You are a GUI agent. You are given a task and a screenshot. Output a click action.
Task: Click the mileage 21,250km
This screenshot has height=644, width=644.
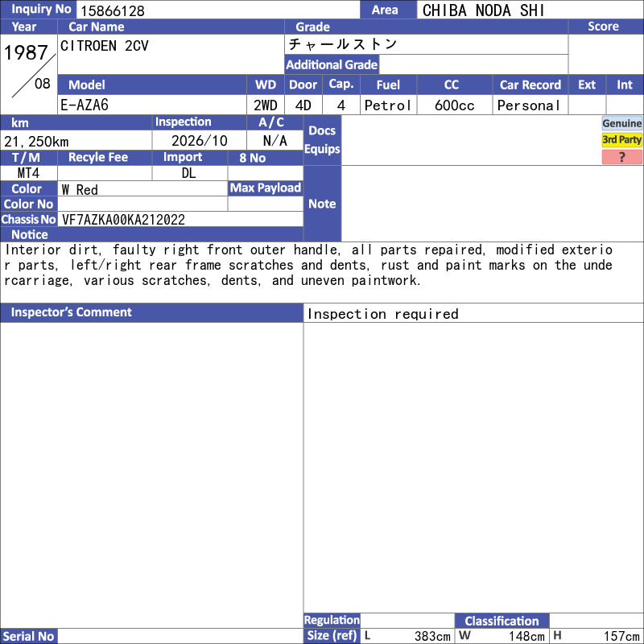pos(36,142)
